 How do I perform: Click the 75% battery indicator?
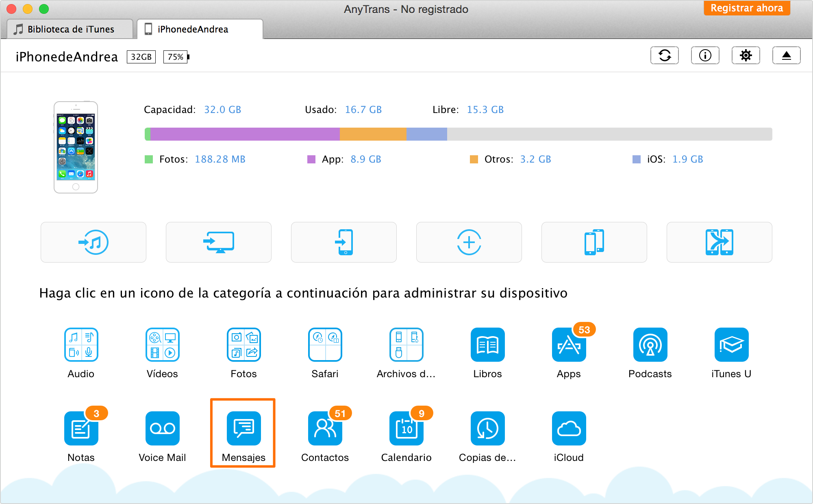click(x=176, y=57)
